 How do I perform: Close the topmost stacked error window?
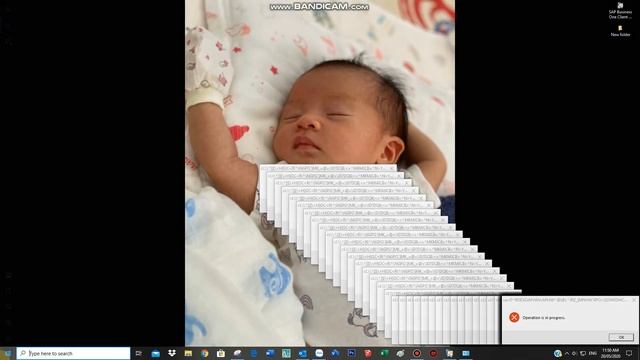pyautogui.click(x=392, y=168)
